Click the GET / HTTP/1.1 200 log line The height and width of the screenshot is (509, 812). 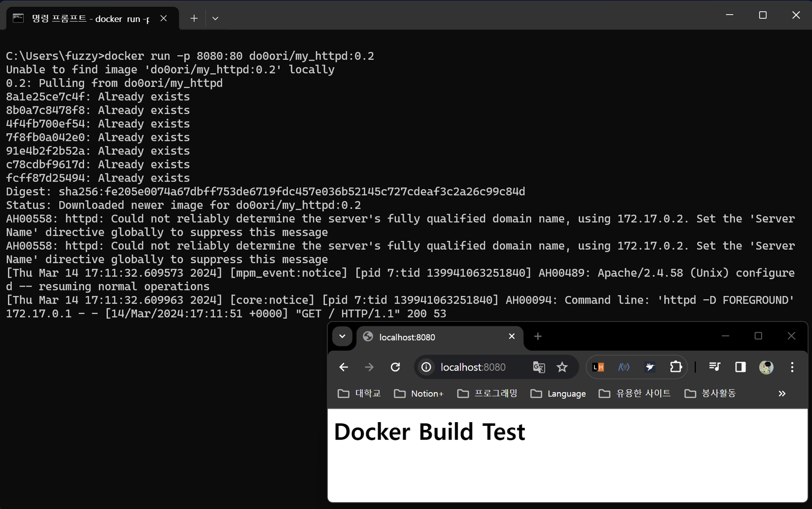[226, 313]
